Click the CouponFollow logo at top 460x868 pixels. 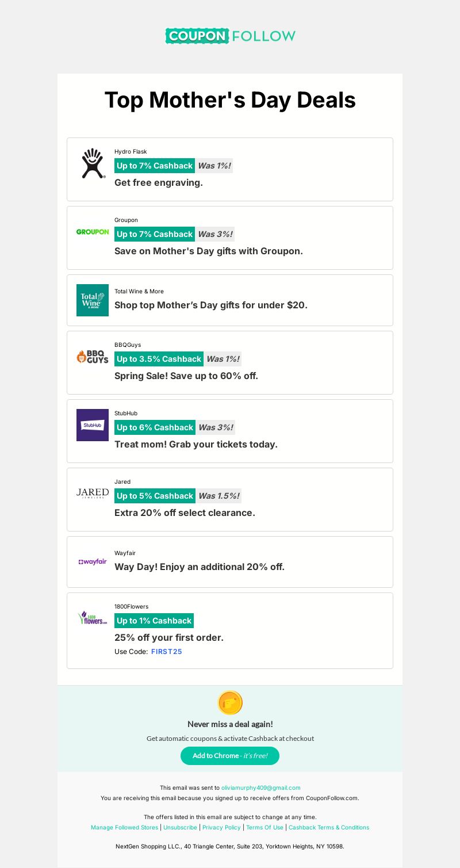(x=230, y=36)
